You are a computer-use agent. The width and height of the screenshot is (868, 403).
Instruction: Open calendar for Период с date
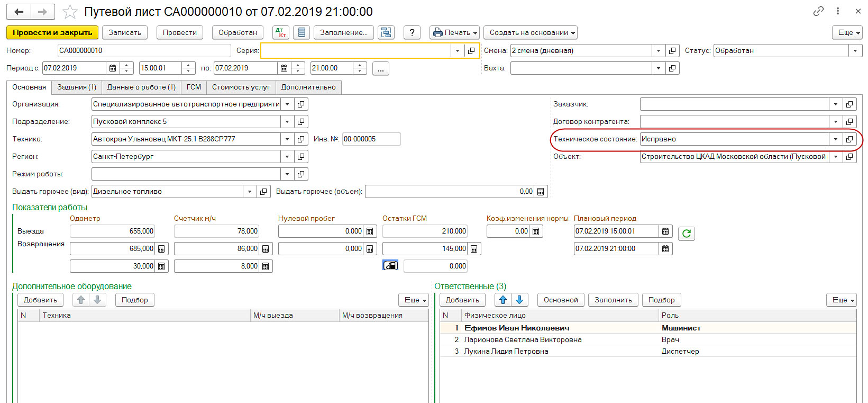(113, 68)
